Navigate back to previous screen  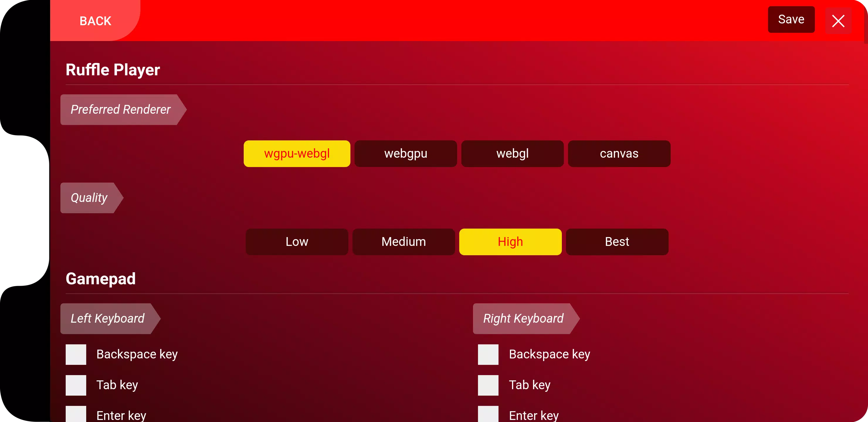(95, 21)
